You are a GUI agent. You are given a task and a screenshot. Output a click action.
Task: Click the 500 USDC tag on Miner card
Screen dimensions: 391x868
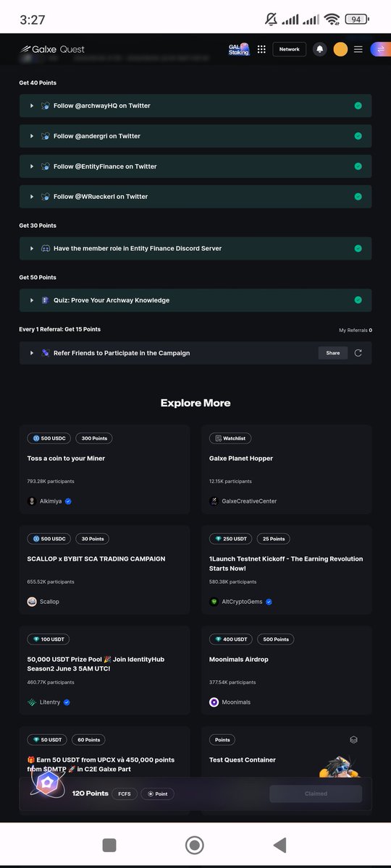pyautogui.click(x=49, y=438)
